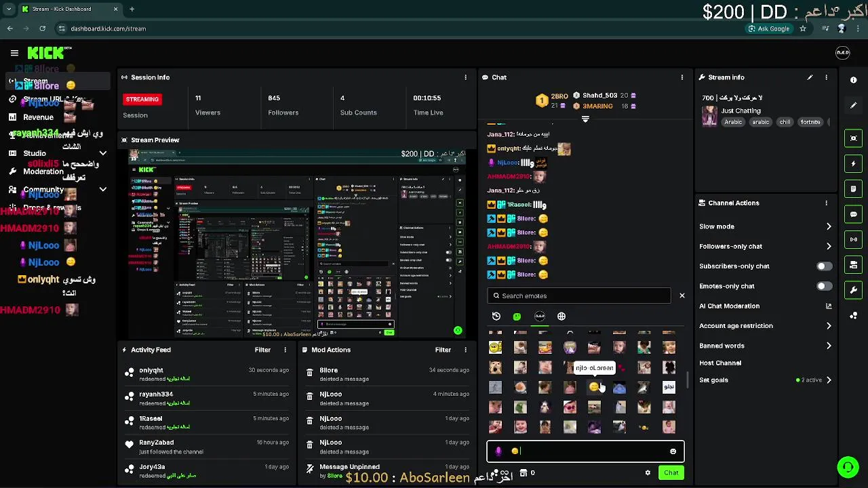This screenshot has width=868, height=488.
Task: Toggle Subscribers-only chat switch
Action: [x=824, y=266]
